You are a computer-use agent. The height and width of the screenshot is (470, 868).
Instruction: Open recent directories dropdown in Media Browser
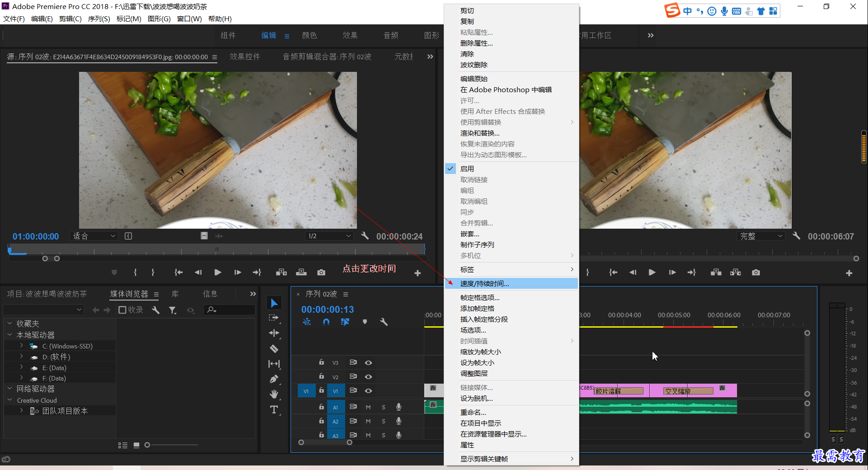[x=43, y=310]
